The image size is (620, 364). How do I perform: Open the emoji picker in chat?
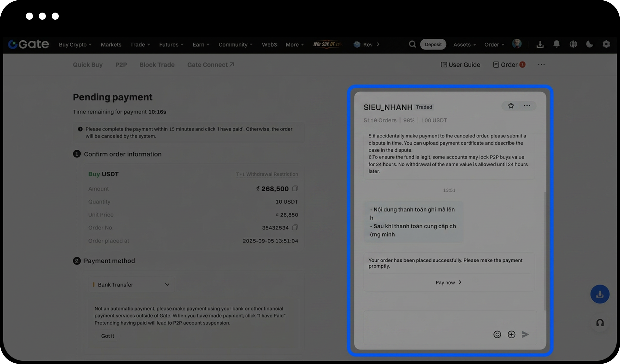(x=497, y=334)
